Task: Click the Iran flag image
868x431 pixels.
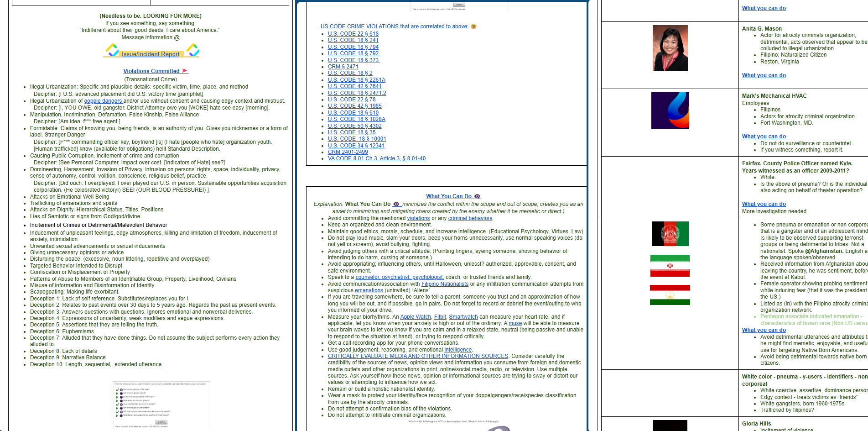Action: 670,266
